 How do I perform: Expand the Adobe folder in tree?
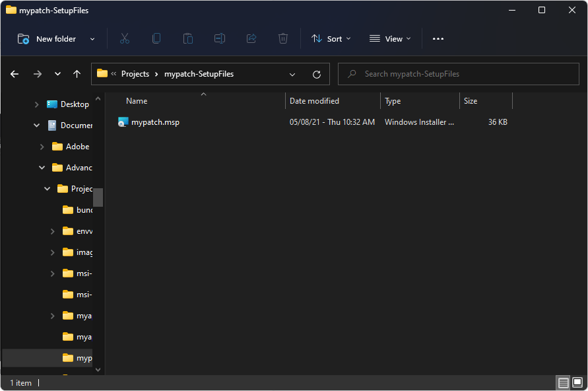pos(42,147)
